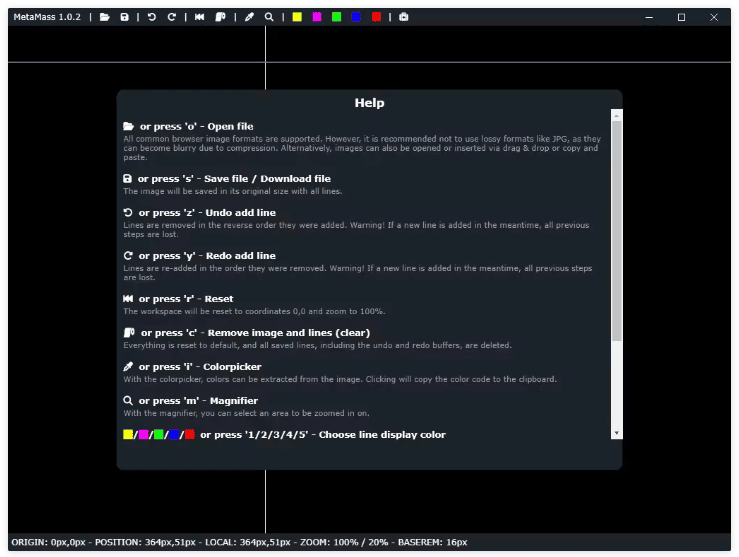Click redo icon beside 'Redo add line' entry
The width and height of the screenshot is (739, 557).
pyautogui.click(x=128, y=255)
